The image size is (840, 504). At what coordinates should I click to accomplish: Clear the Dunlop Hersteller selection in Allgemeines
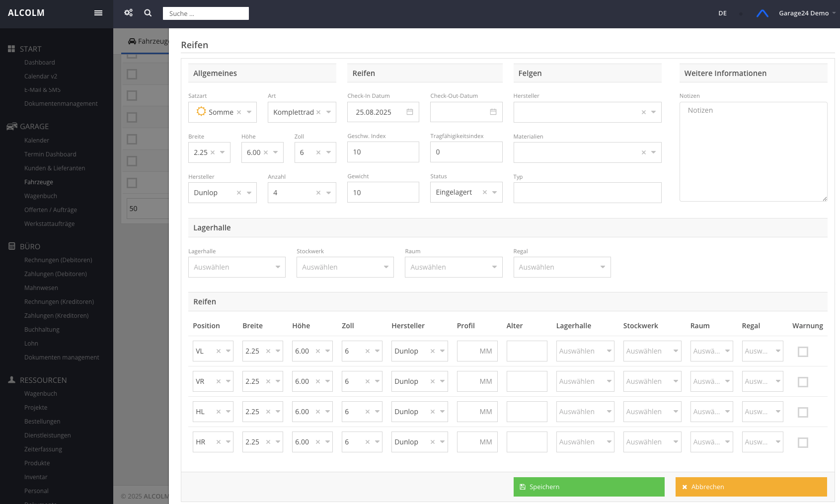click(x=239, y=193)
